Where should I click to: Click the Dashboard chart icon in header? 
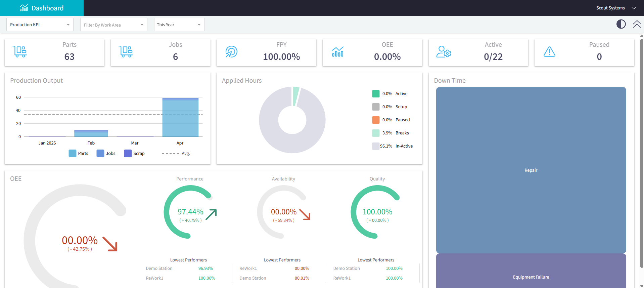click(24, 8)
